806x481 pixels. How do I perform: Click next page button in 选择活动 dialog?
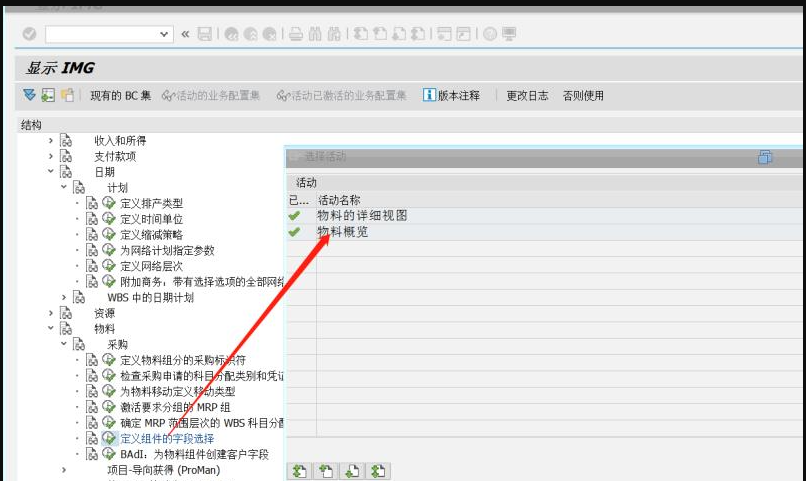352,471
